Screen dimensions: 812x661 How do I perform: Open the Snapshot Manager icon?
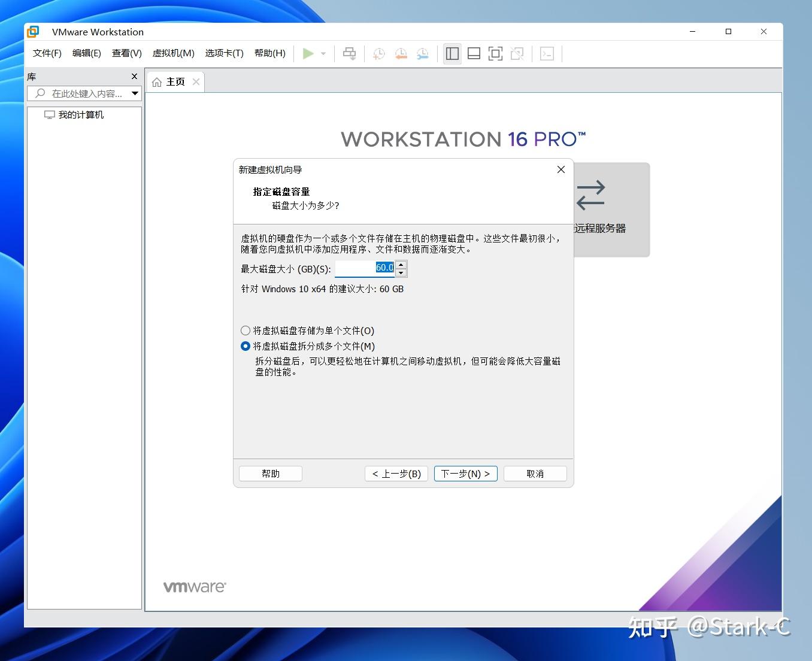[422, 53]
